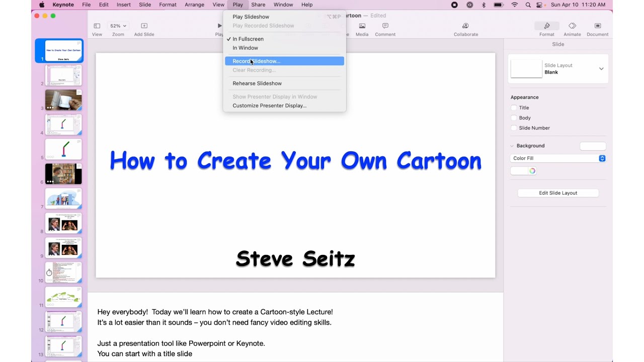Select slide 3 thumbnail
Viewport: 644px width, 362px height.
[x=63, y=100]
